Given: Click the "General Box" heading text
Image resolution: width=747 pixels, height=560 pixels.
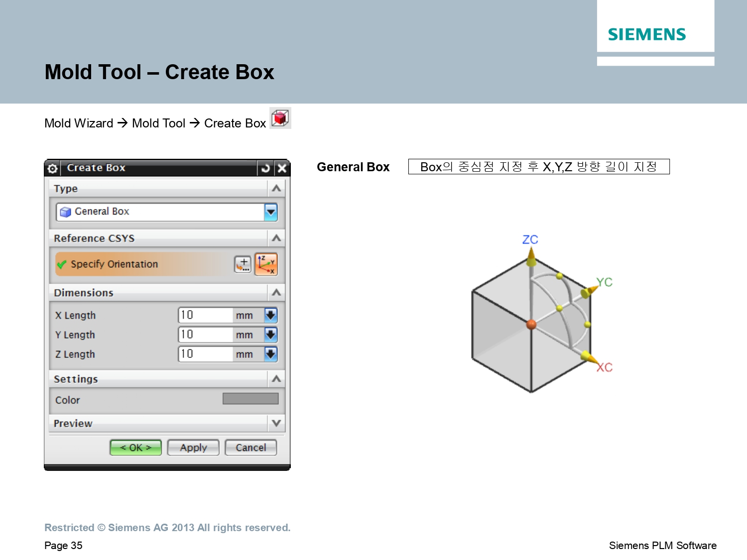Looking at the screenshot, I should (353, 167).
